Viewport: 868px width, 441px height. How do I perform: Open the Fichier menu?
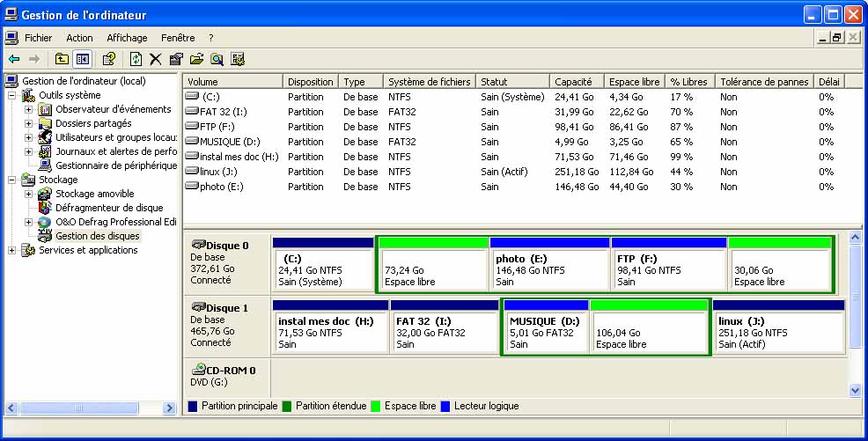click(x=38, y=38)
